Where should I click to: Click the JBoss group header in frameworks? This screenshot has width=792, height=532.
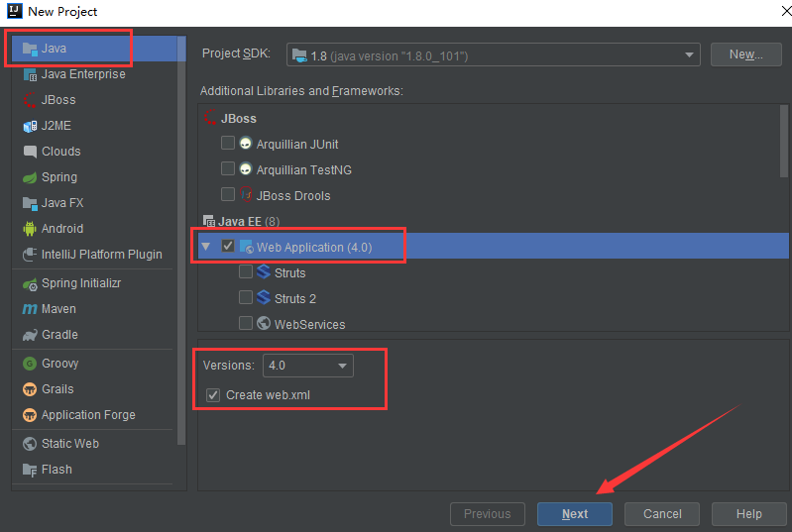239,119
